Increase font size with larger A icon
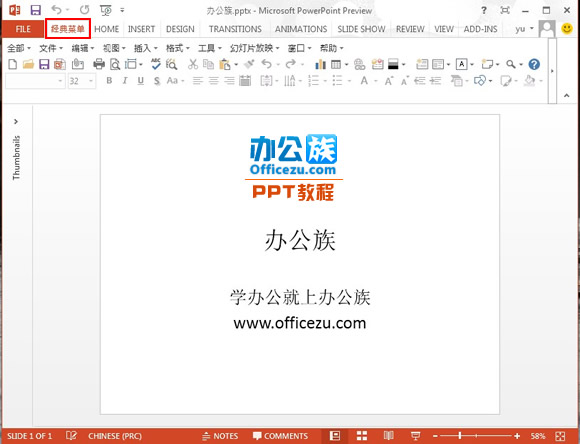The width and height of the screenshot is (580, 444). tap(388, 81)
